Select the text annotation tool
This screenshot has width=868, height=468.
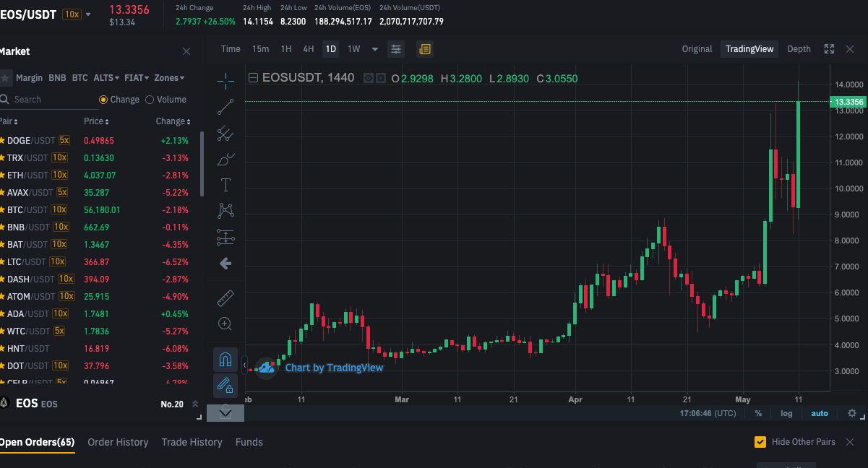pos(225,185)
